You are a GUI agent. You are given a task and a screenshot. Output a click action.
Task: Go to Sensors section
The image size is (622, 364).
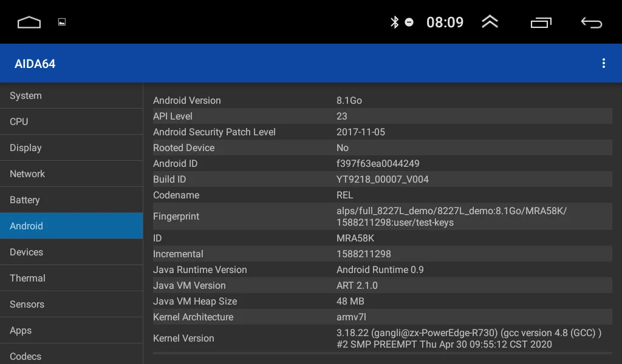pyautogui.click(x=72, y=304)
